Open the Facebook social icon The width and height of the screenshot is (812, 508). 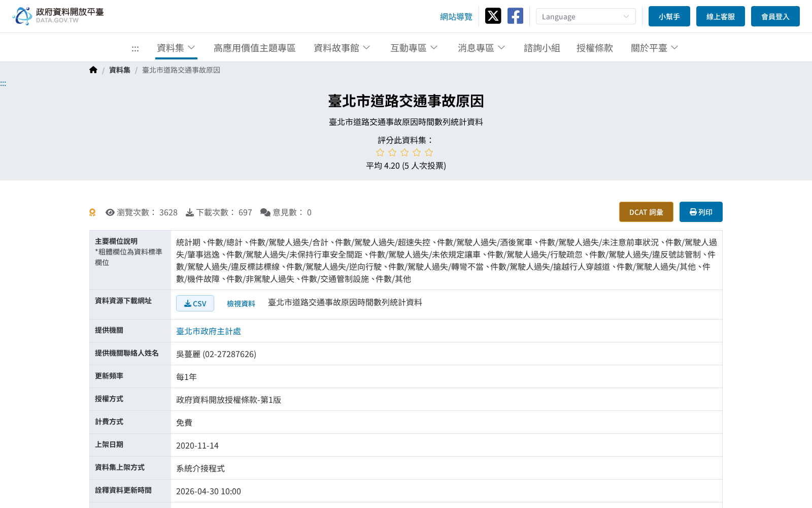click(x=515, y=16)
